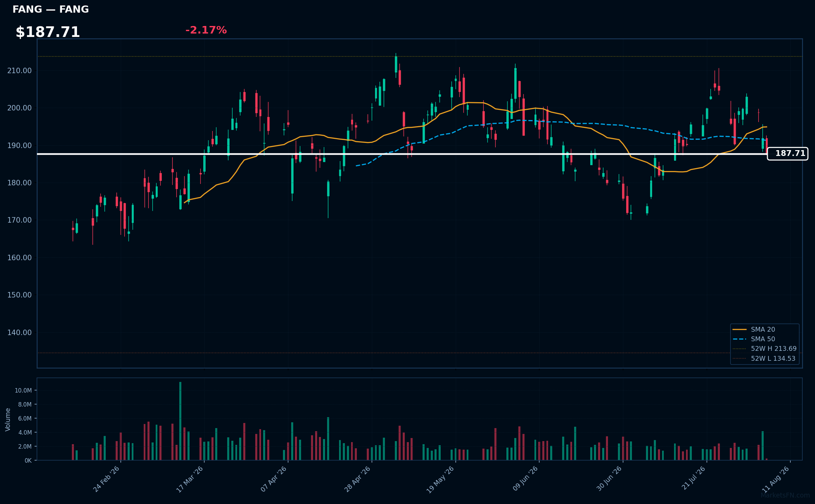The width and height of the screenshot is (815, 504).
Task: Click the 2.0M volume axis label
Action: (25, 447)
